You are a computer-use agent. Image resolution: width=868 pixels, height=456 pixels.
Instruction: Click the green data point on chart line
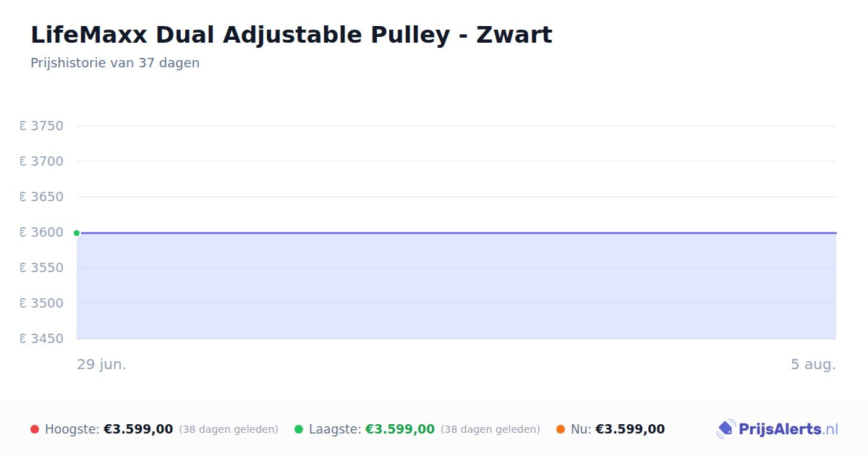[x=77, y=233]
